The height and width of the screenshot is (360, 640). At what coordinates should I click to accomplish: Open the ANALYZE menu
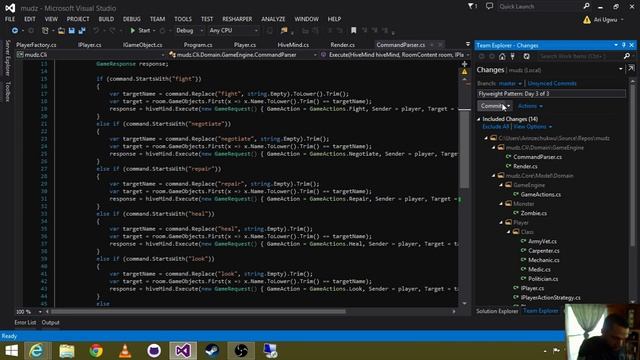(x=273, y=19)
